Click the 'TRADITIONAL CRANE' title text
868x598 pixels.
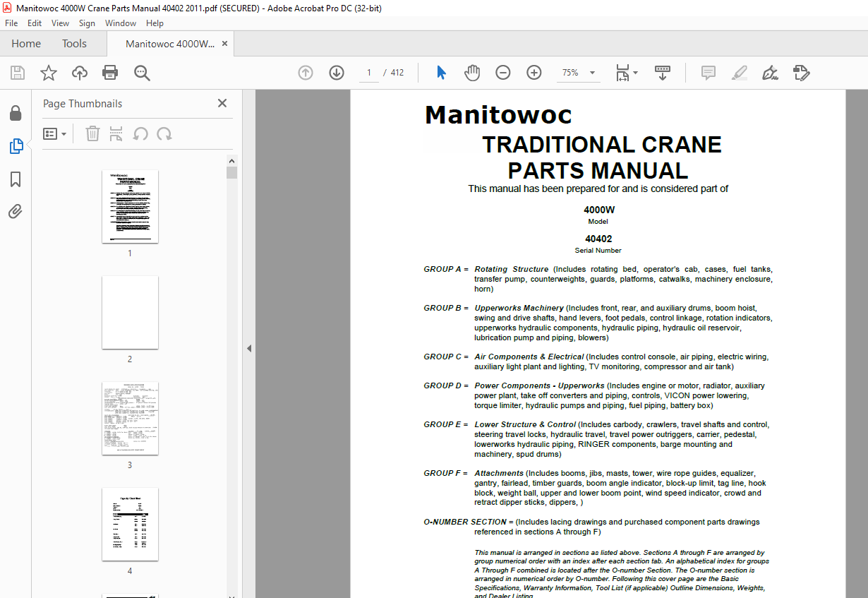tap(602, 145)
